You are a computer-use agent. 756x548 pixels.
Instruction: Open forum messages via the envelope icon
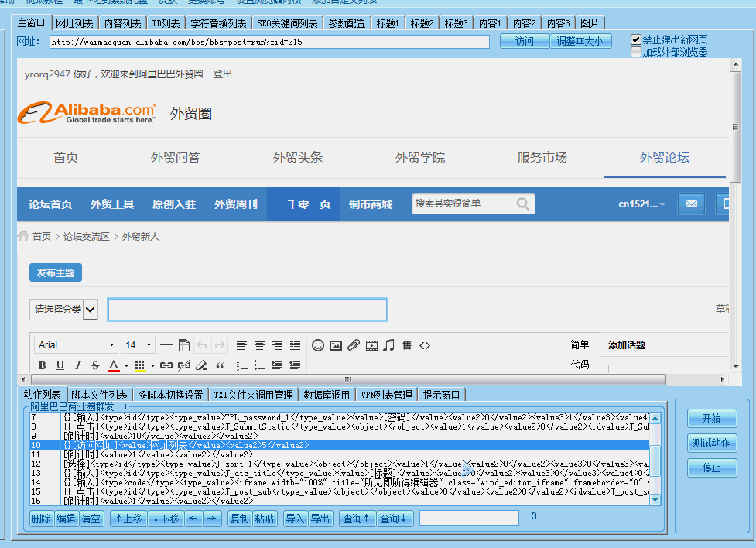coord(691,204)
